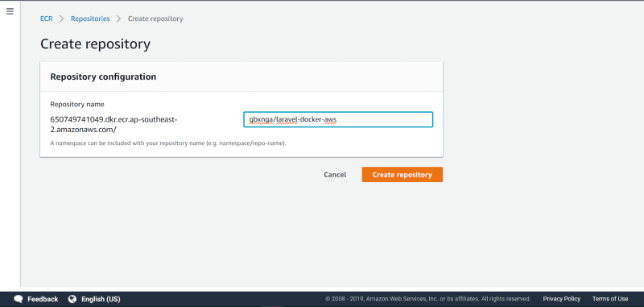644x307 pixels.
Task: Change language from English (US)
Action: pos(101,299)
